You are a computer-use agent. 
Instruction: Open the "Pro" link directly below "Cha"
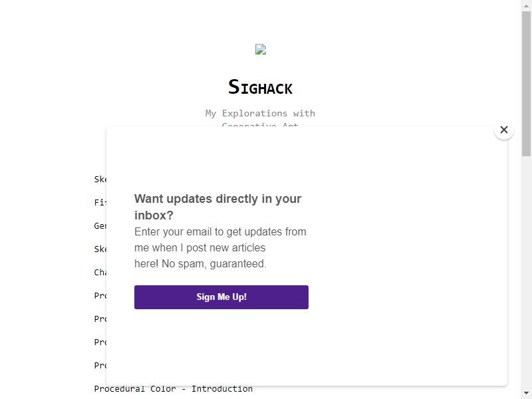(100, 296)
